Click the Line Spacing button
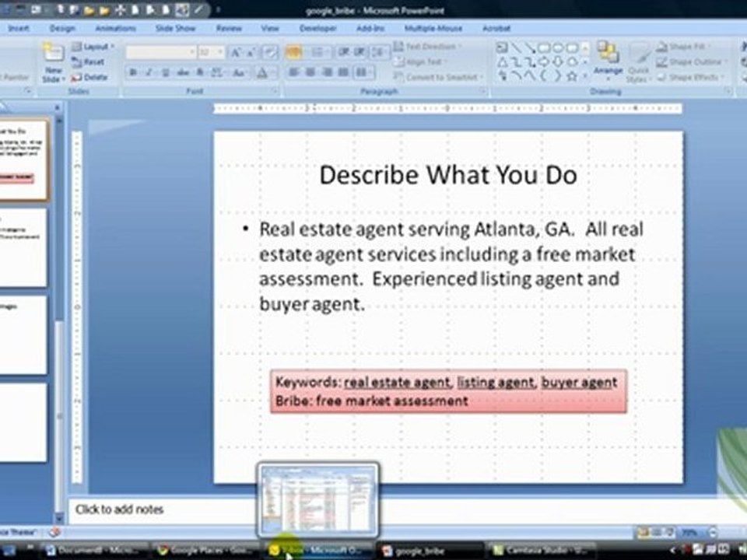The height and width of the screenshot is (560, 747). click(x=379, y=52)
